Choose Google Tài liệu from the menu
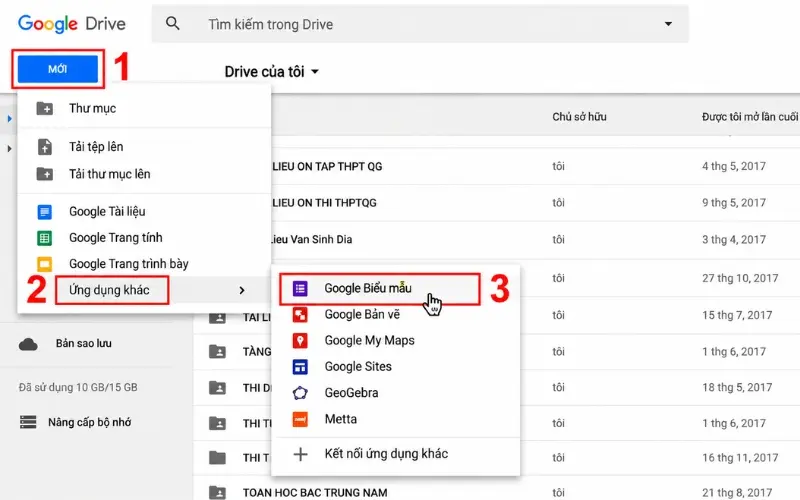 point(144,212)
